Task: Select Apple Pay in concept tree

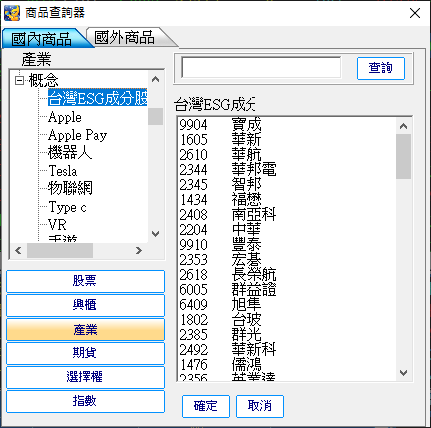Action: click(x=77, y=135)
